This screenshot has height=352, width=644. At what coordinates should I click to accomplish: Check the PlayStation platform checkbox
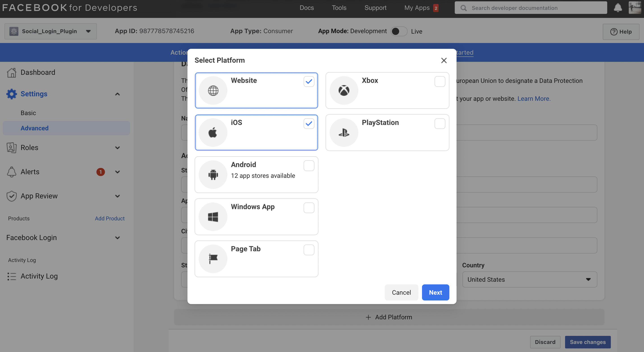(440, 124)
